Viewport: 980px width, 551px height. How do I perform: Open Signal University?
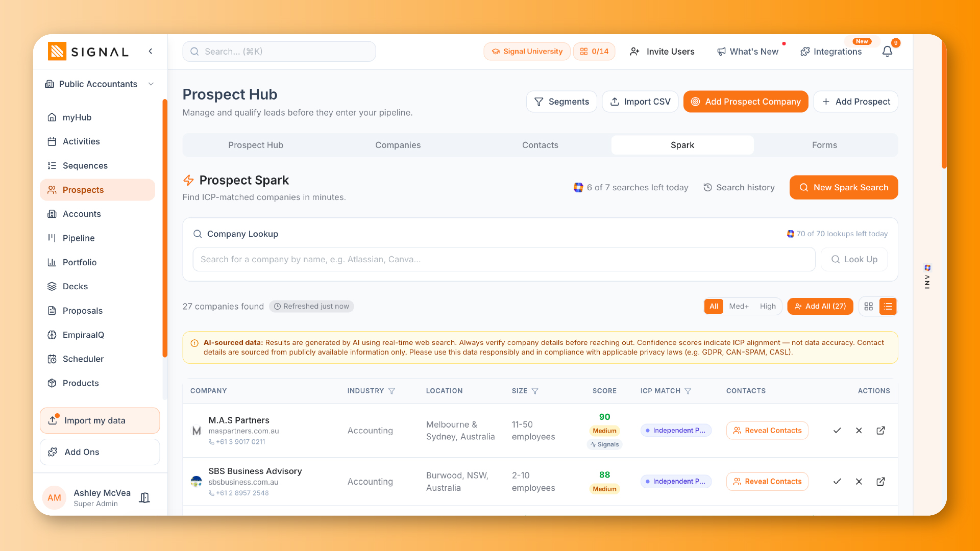(527, 52)
